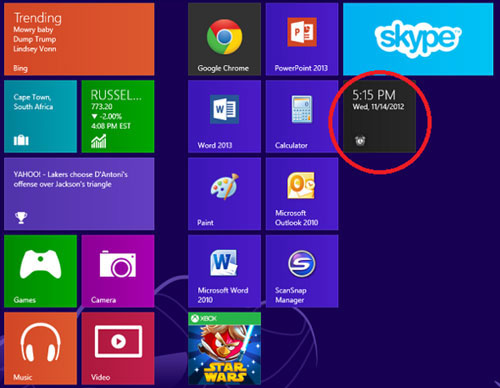The image size is (500, 388).
Task: Launch Paint from its tile
Action: (x=224, y=194)
